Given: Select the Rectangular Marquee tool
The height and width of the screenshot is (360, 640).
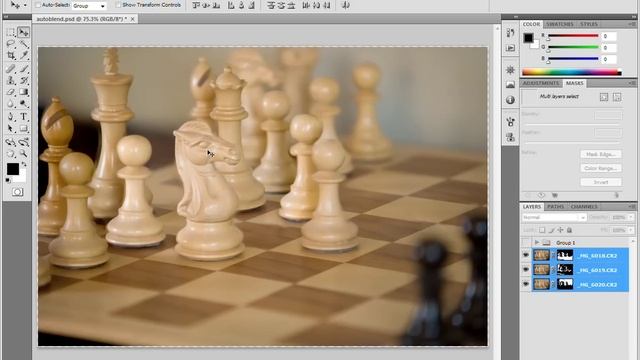Looking at the screenshot, I should (x=11, y=33).
